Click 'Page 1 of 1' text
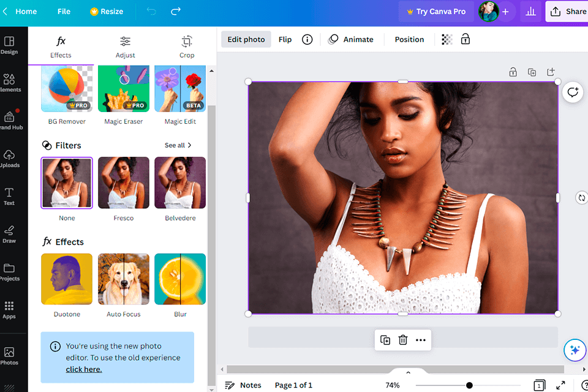588x392 pixels. (x=293, y=385)
